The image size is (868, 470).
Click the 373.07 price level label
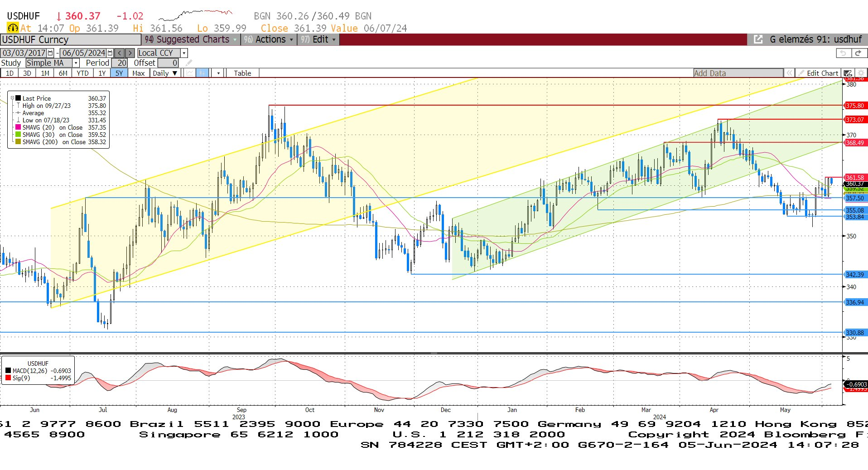click(855, 120)
